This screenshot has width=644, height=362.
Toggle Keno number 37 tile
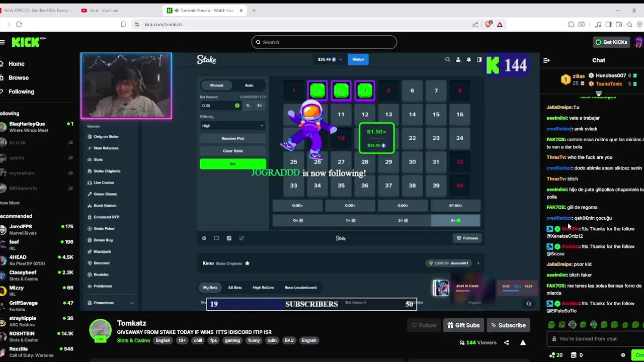pos(388,185)
